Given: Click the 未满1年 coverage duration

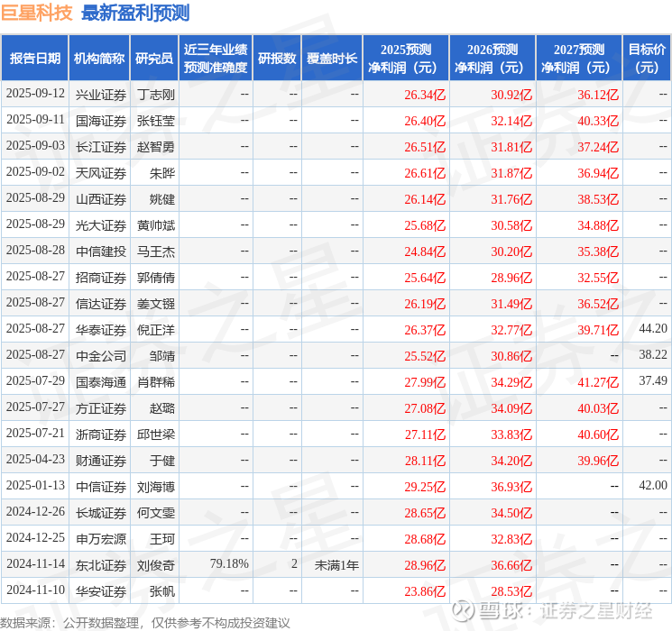Looking at the screenshot, I should pyautogui.click(x=336, y=565).
